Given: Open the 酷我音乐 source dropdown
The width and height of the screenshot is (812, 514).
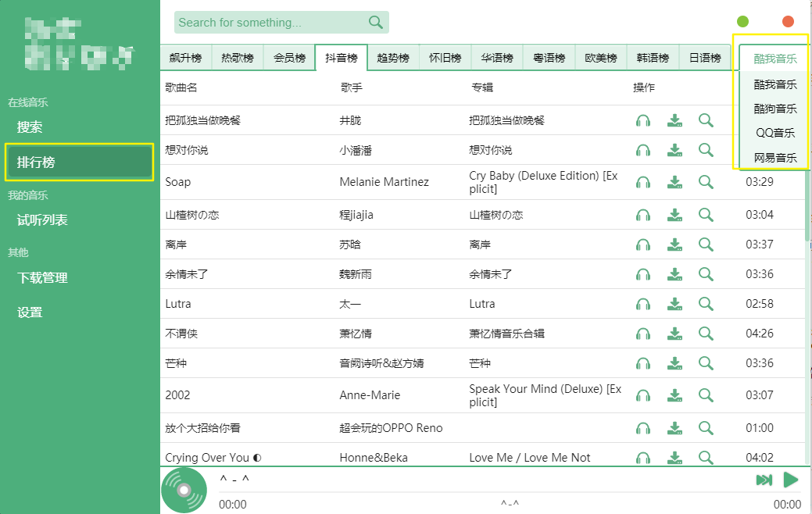Looking at the screenshot, I should pos(773,57).
